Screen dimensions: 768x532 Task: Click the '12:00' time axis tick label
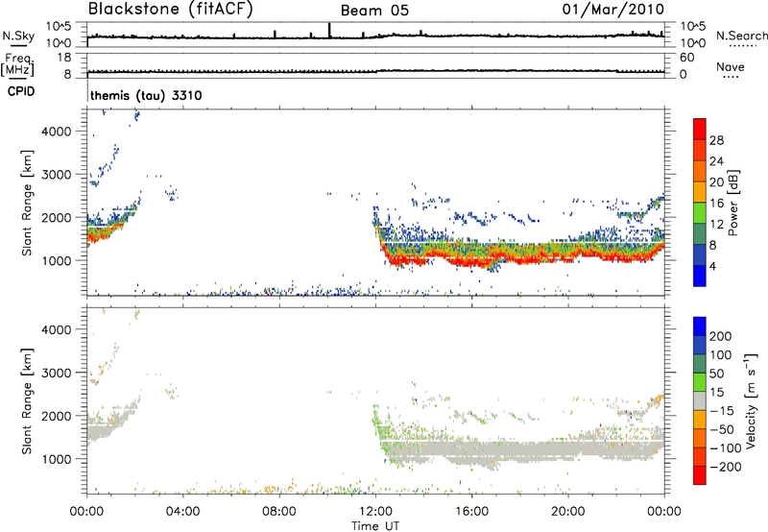coord(375,512)
